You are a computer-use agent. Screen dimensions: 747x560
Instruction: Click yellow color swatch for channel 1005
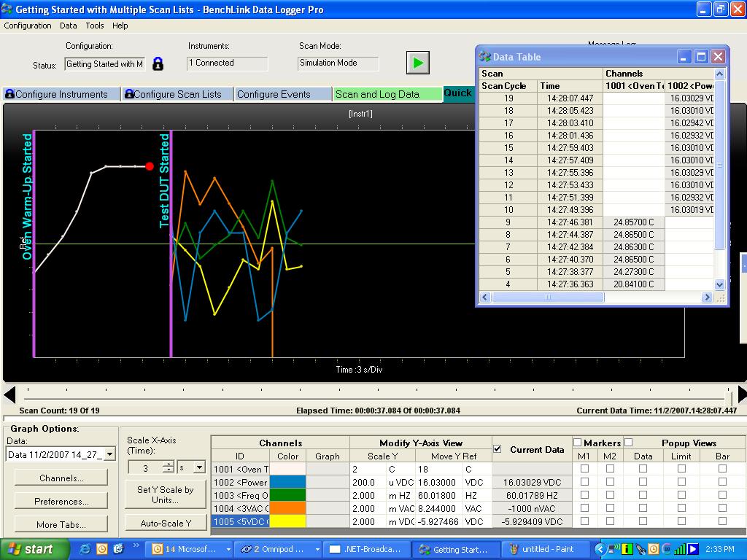(287, 521)
